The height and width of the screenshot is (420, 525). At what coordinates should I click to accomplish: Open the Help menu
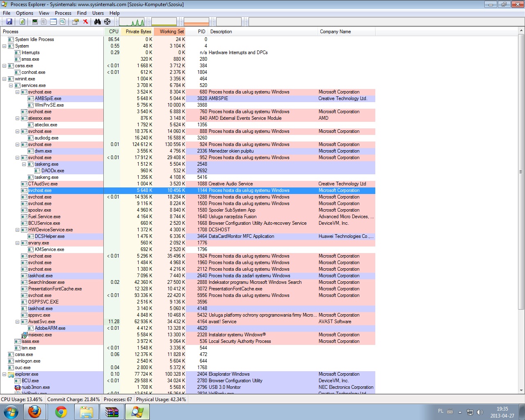click(114, 13)
